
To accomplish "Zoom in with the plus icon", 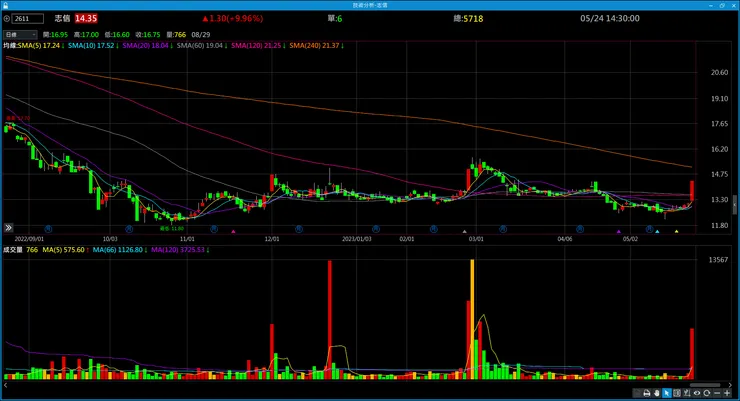I will click(727, 393).
